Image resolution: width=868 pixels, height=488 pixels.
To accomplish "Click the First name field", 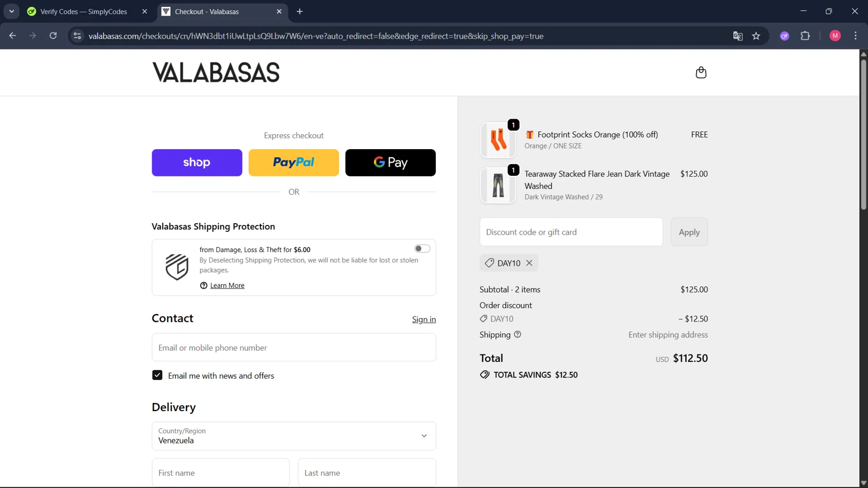I will 220,472.
